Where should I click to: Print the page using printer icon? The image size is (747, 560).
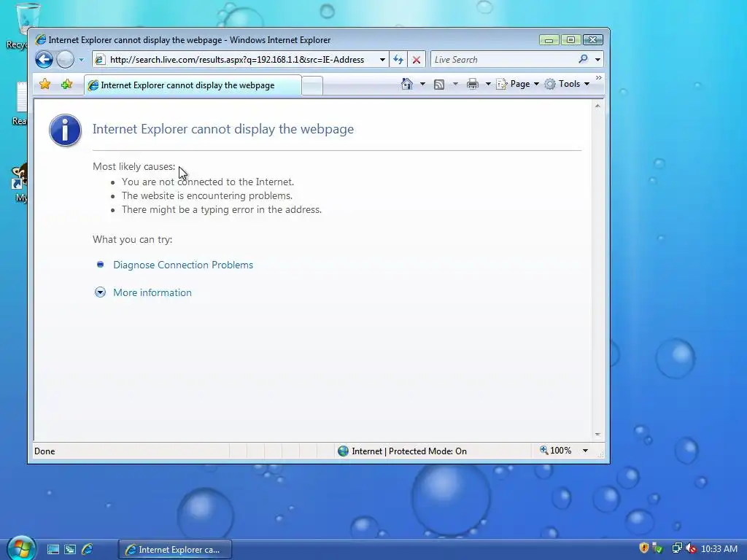(x=472, y=85)
